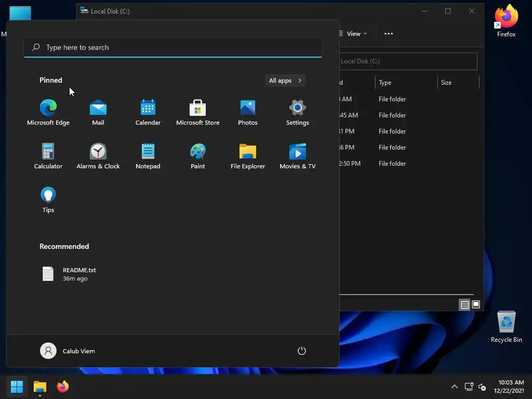The width and height of the screenshot is (532, 399).
Task: Open the Paint app
Action: click(x=198, y=156)
